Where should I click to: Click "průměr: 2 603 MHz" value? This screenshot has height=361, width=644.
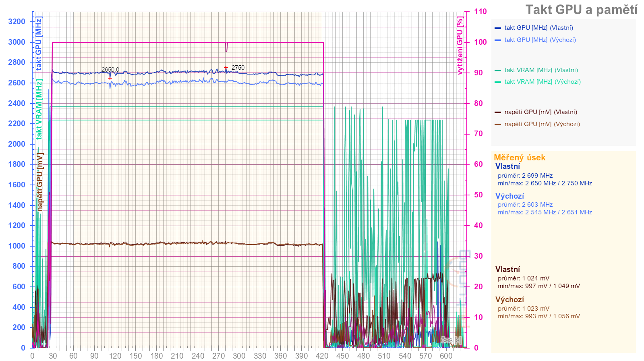[x=525, y=205]
